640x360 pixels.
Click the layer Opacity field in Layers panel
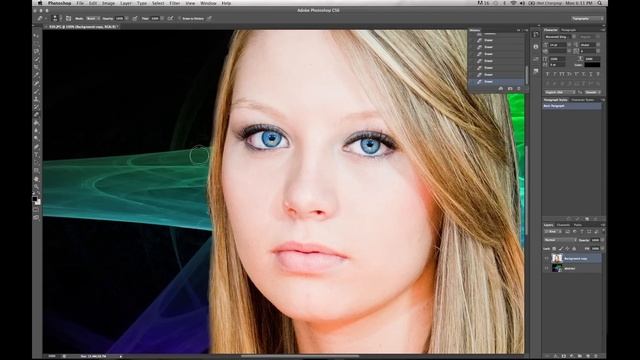[x=595, y=240]
